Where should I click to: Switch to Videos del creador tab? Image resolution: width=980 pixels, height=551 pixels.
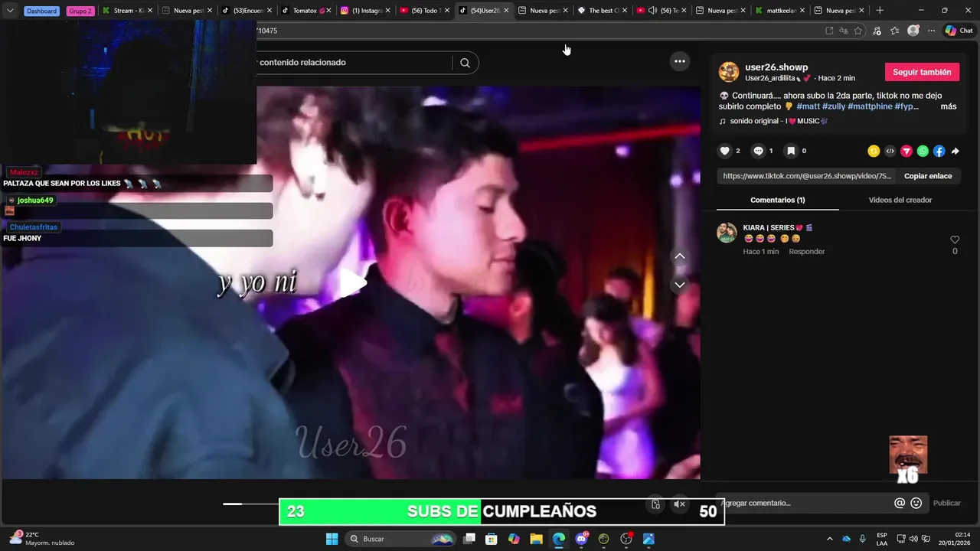900,200
